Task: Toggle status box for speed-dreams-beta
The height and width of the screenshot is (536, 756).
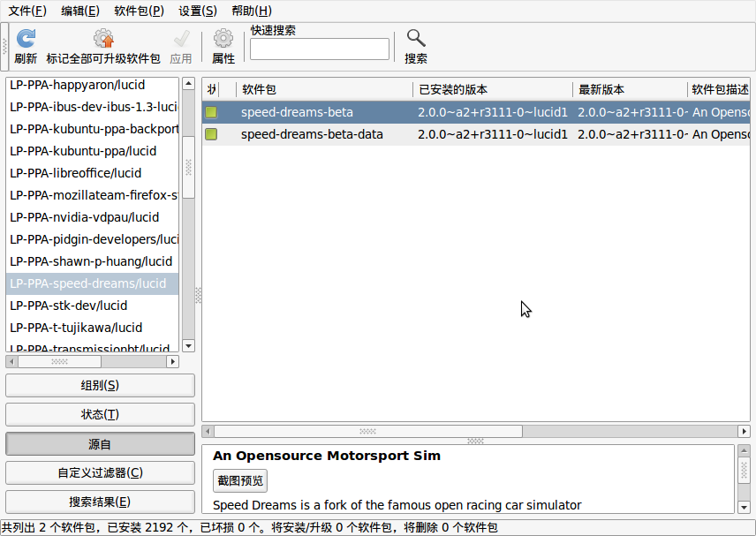Action: click(211, 112)
